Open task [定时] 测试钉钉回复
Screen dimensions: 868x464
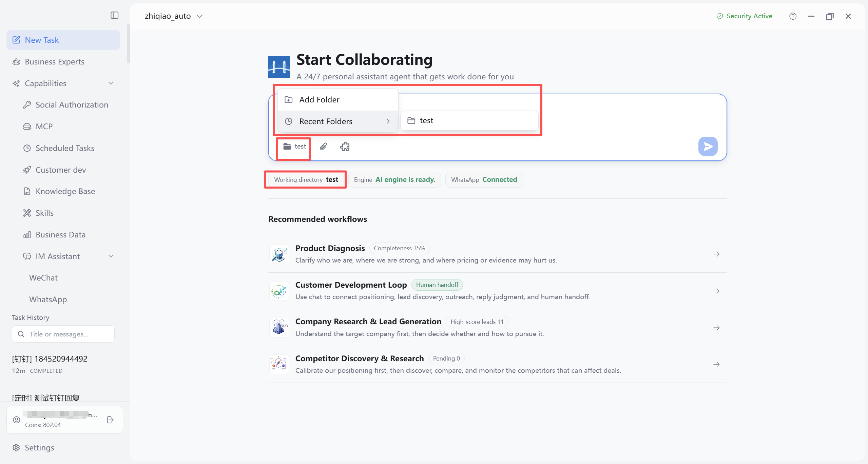46,398
